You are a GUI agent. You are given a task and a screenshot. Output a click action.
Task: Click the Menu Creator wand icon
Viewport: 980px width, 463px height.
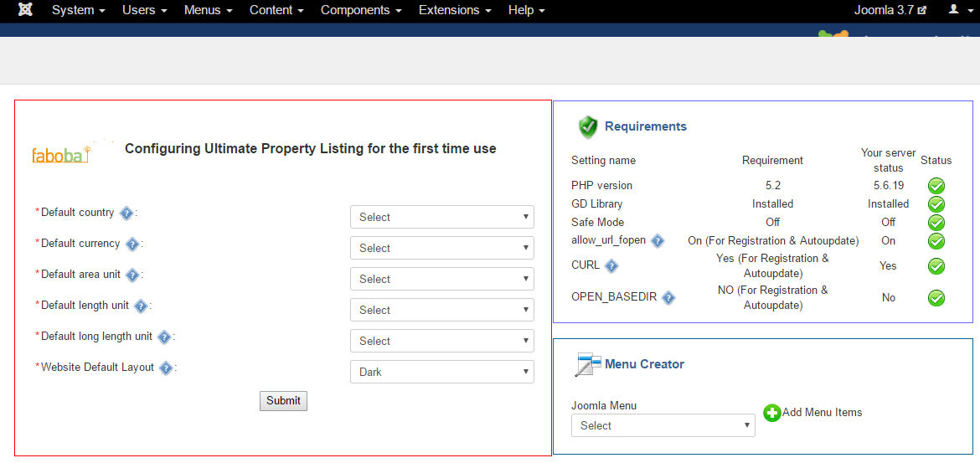pos(587,364)
